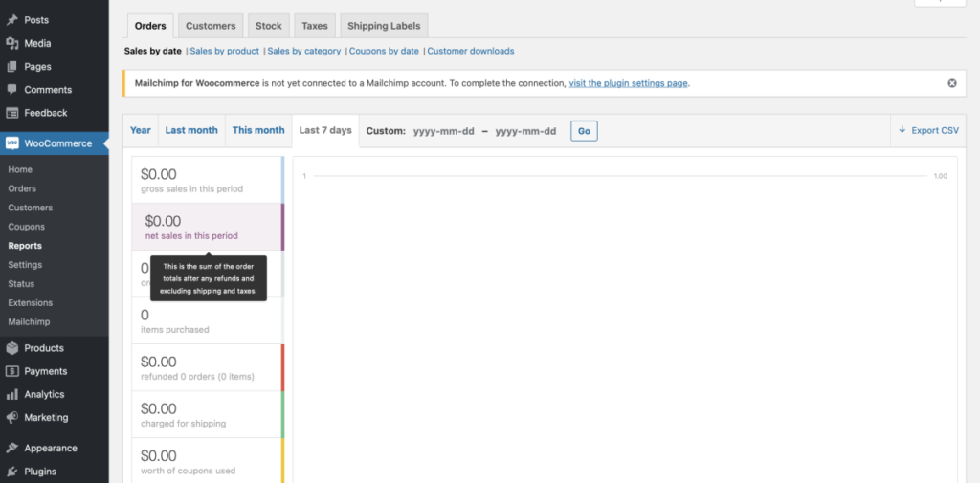Select the This month range

pos(258,130)
